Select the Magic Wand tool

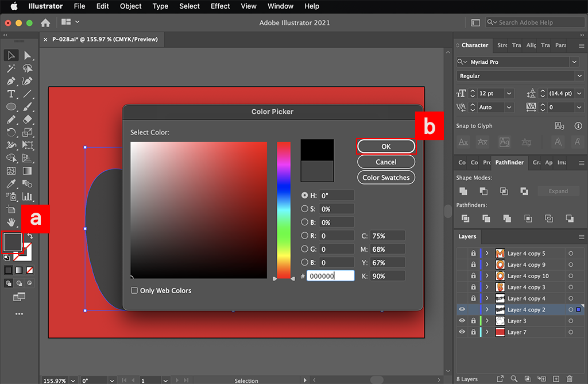point(11,68)
